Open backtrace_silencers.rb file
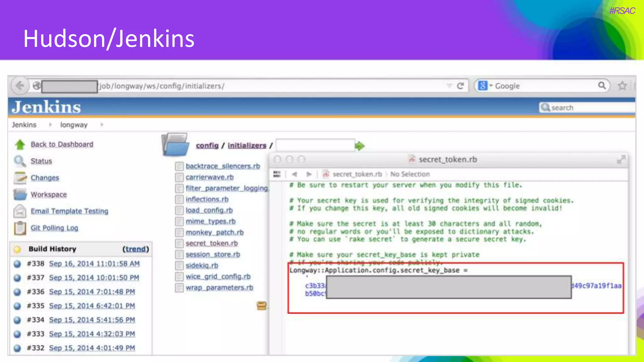Screen dimensions: 644x362 [x=223, y=166]
